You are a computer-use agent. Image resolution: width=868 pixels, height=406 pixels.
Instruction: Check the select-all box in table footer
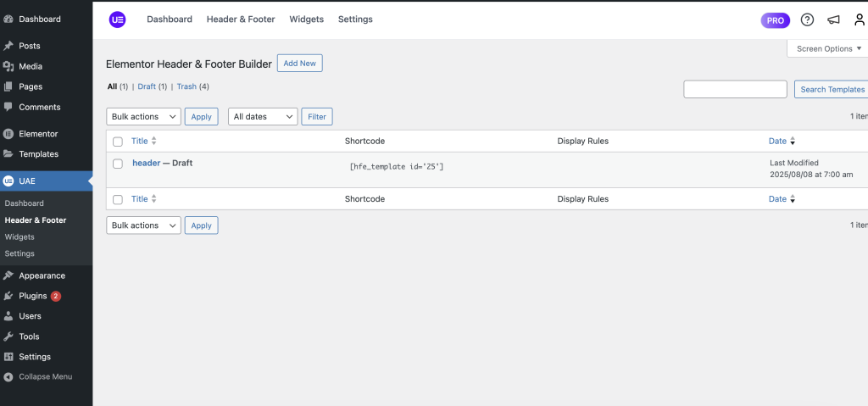coord(117,199)
